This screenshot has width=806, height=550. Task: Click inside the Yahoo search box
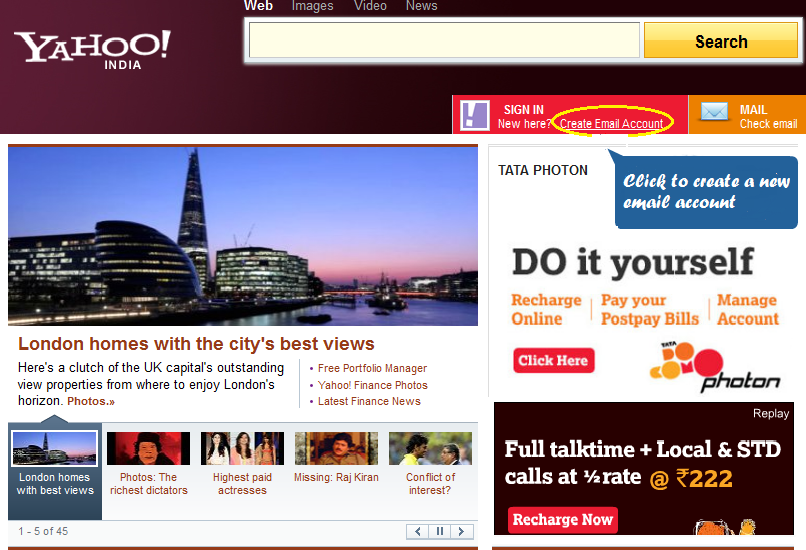[444, 40]
